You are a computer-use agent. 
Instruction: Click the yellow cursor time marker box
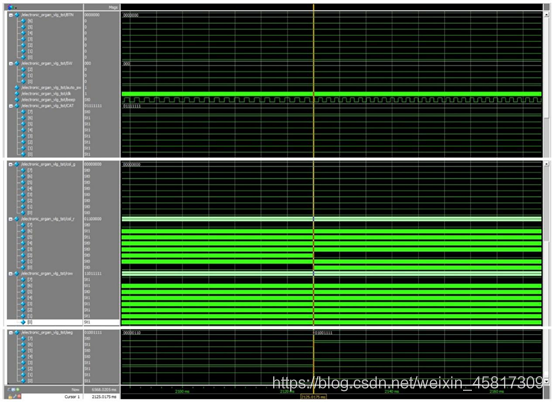tap(313, 397)
